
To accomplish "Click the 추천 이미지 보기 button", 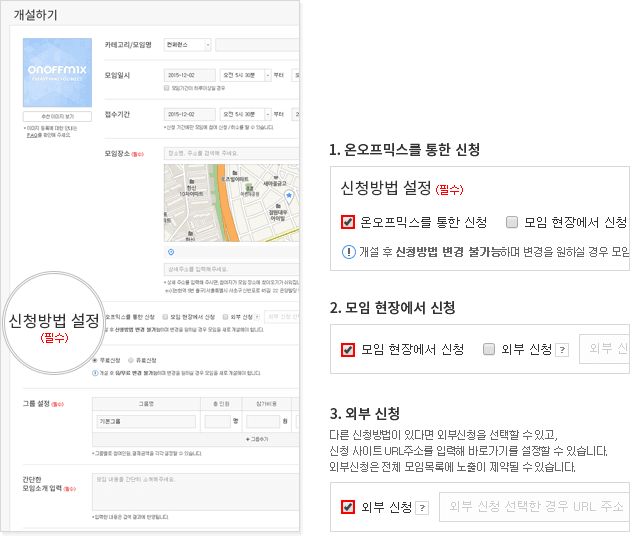I will point(57,117).
